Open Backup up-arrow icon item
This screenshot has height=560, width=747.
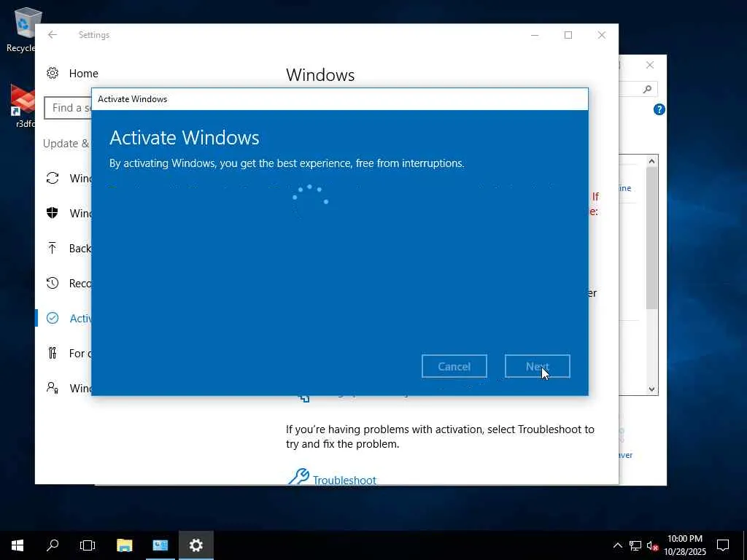[53, 248]
